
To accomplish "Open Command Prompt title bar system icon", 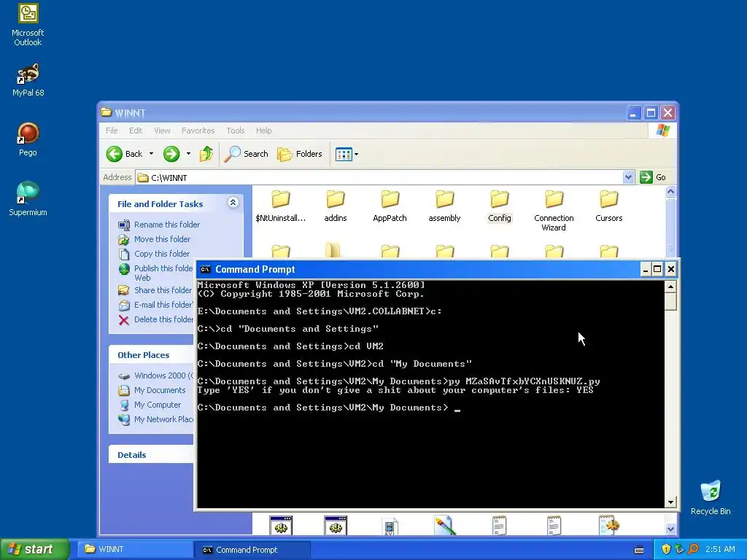I will (x=205, y=270).
